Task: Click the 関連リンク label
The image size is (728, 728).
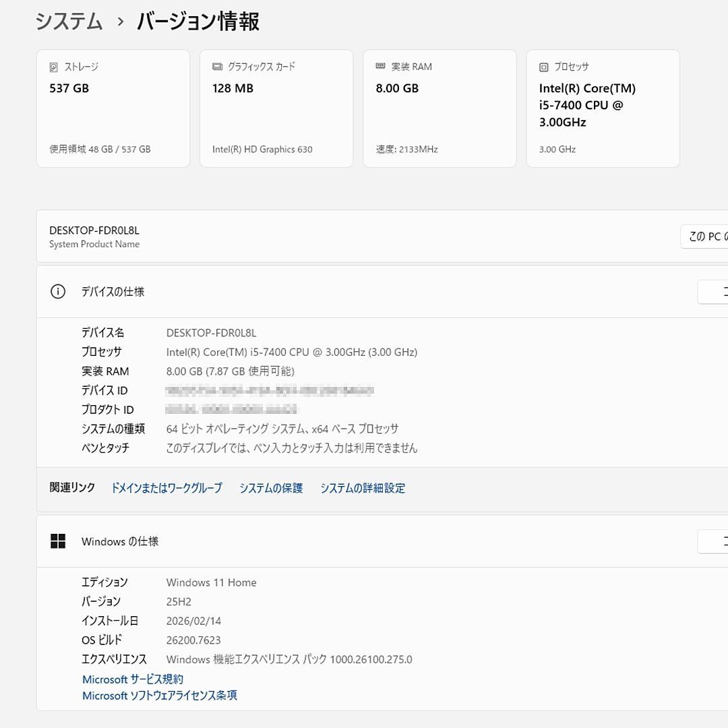Action: 72,487
